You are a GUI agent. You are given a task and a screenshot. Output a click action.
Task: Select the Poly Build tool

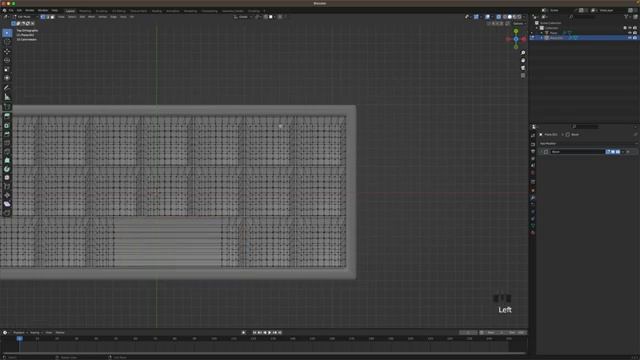coord(7,160)
